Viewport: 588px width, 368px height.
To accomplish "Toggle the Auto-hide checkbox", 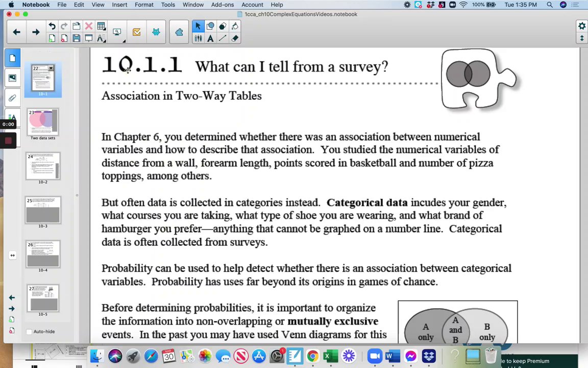I will [29, 332].
